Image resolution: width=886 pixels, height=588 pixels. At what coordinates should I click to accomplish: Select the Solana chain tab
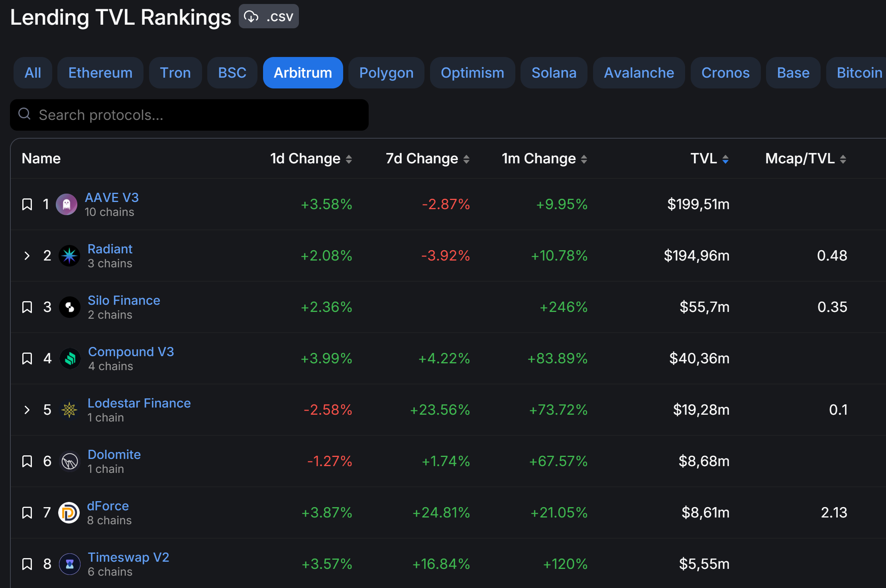554,73
